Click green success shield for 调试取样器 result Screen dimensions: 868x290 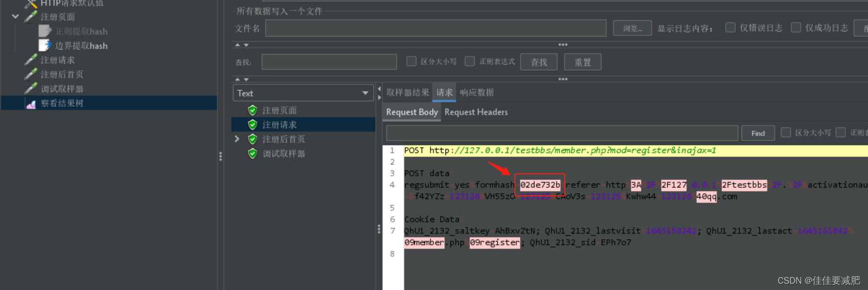253,153
